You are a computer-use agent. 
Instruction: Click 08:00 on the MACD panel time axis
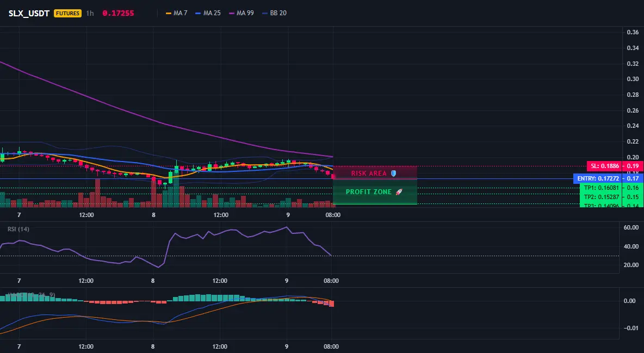tap(331, 346)
